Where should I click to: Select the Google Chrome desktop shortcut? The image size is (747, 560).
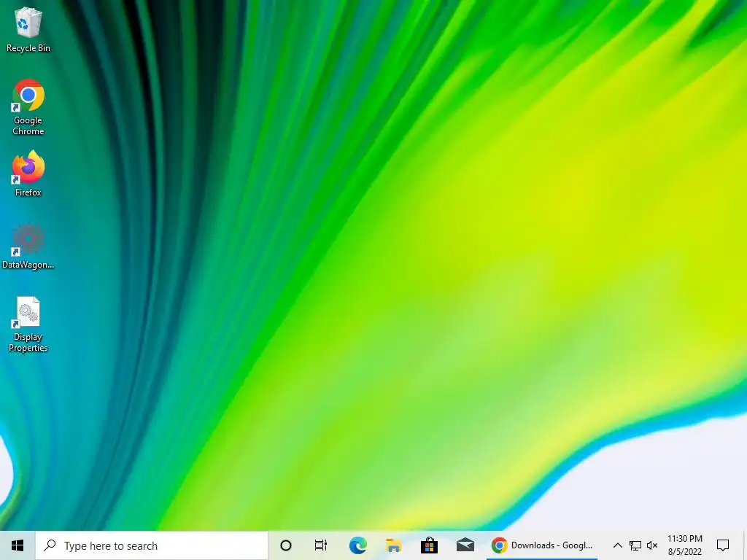pyautogui.click(x=28, y=107)
